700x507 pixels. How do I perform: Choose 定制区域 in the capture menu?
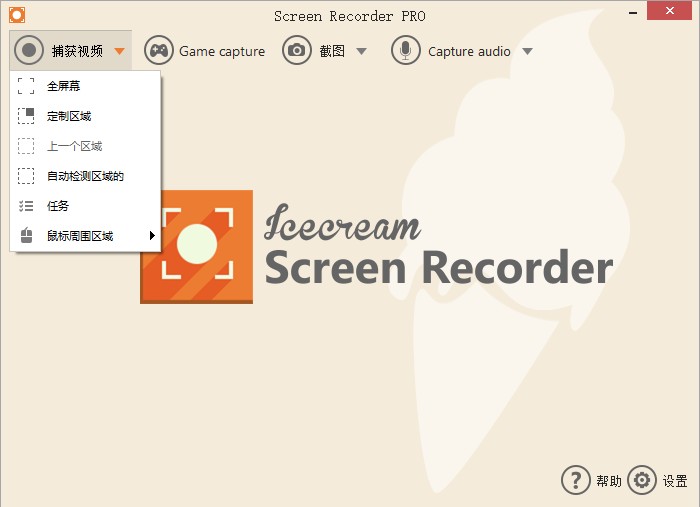click(x=85, y=116)
